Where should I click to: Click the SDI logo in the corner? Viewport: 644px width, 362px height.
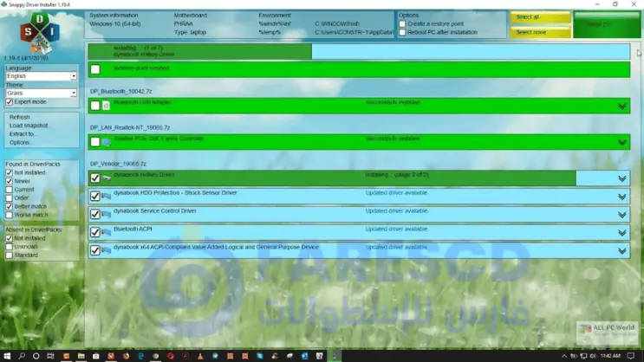click(x=40, y=33)
